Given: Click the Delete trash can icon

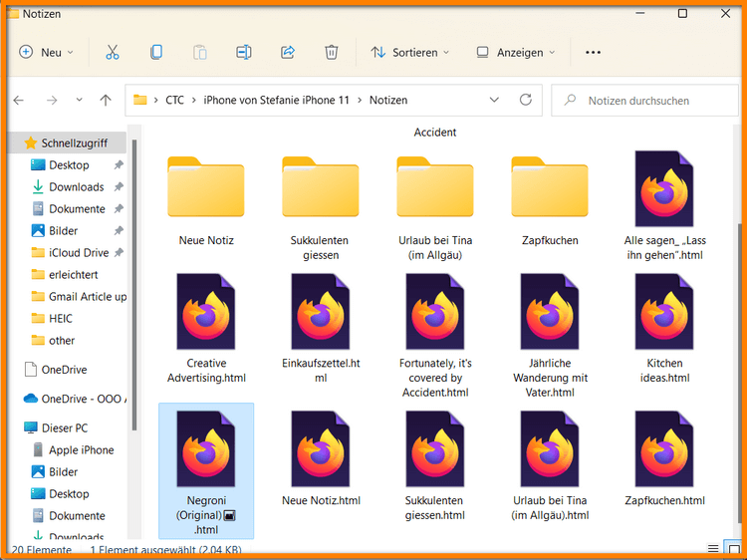Looking at the screenshot, I should click(x=331, y=52).
